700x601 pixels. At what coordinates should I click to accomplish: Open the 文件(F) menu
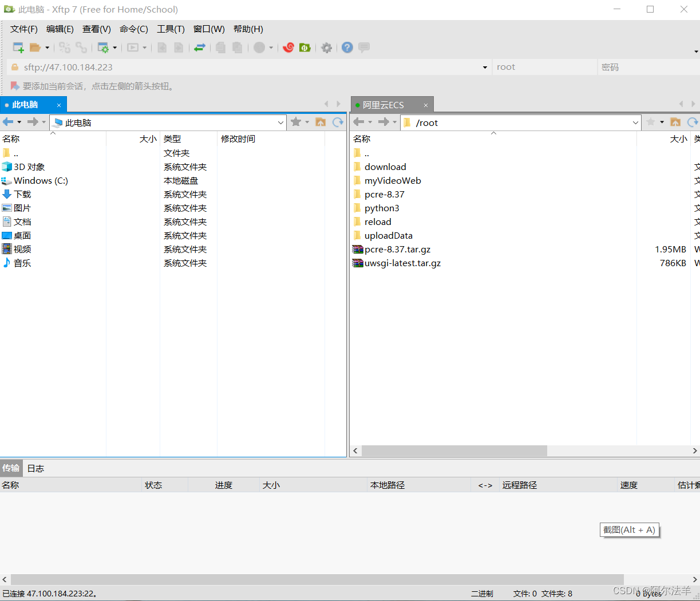coord(24,29)
